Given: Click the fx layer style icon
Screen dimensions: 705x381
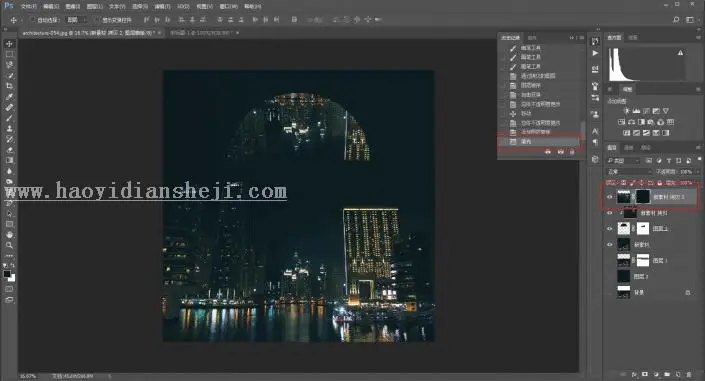Looking at the screenshot, I should pos(634,374).
